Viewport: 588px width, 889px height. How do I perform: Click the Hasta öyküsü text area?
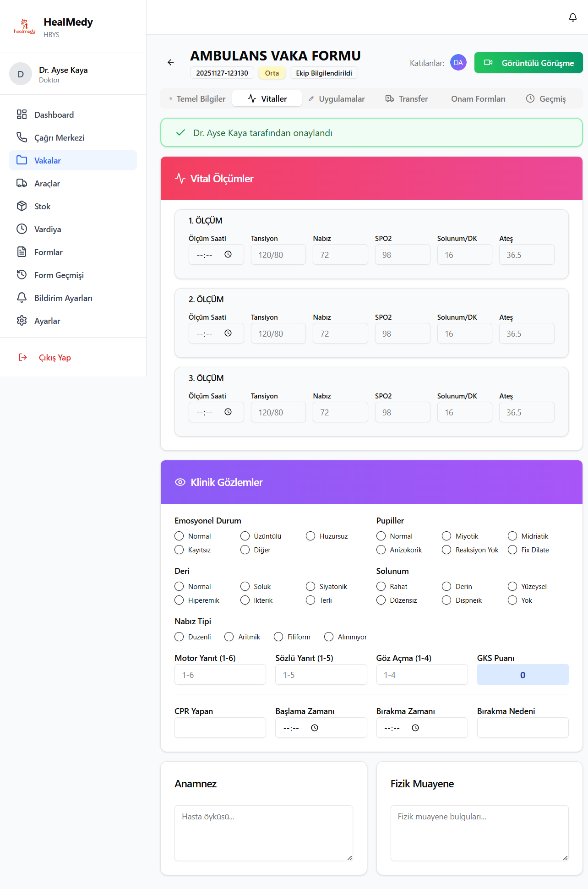pyautogui.click(x=263, y=833)
